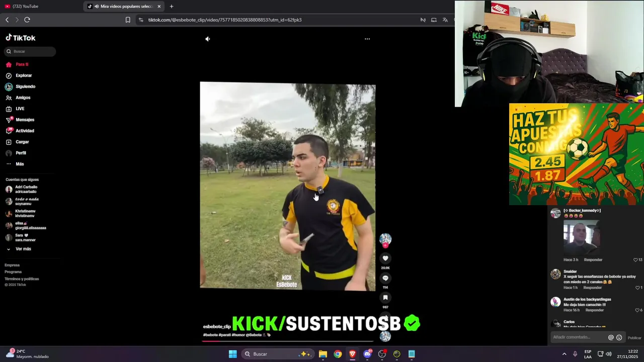Go back with the browser back arrow
This screenshot has height=362, width=644.
coord(7,20)
